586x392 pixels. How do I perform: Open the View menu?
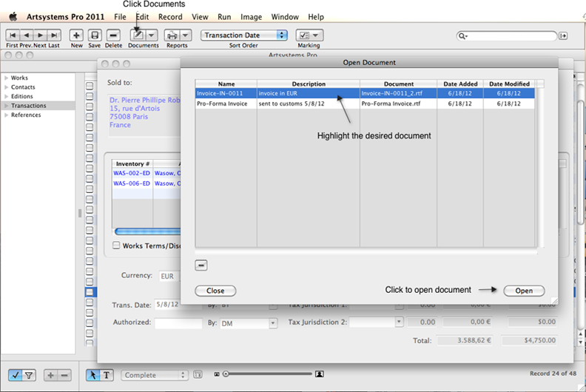point(200,17)
